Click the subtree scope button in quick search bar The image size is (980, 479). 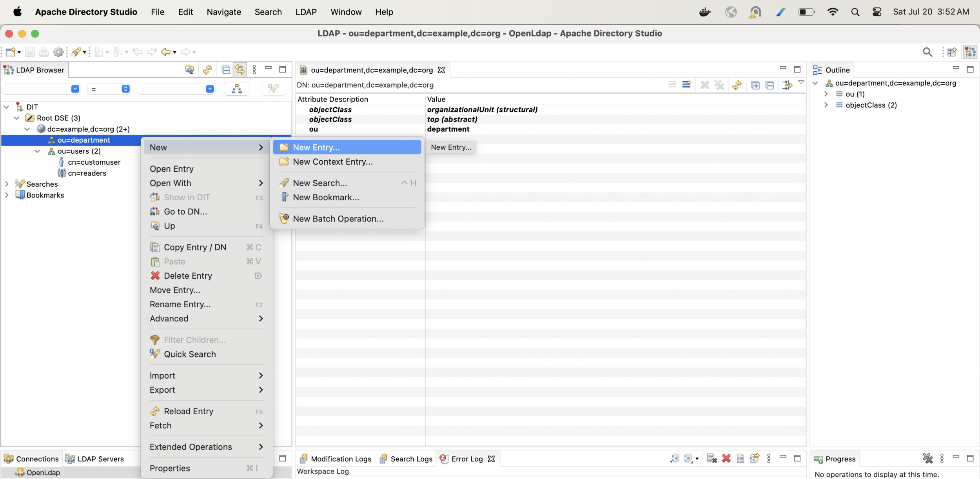[x=236, y=89]
